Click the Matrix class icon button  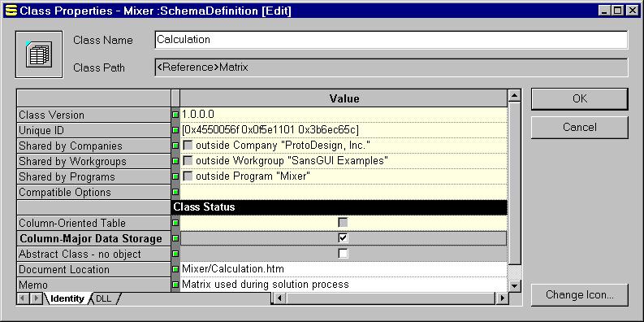pos(39,54)
